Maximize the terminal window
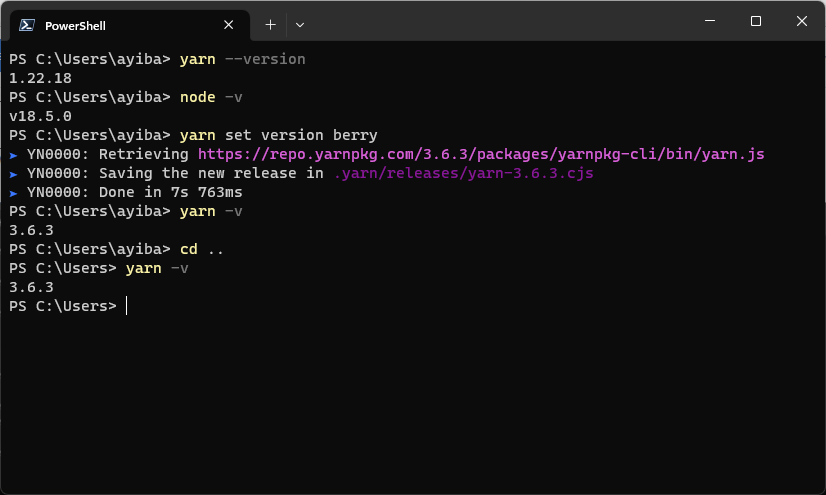826x495 pixels. 756,21
